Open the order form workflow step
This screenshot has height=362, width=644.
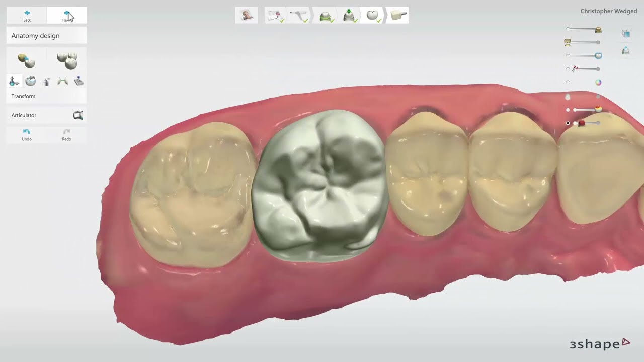tap(275, 15)
